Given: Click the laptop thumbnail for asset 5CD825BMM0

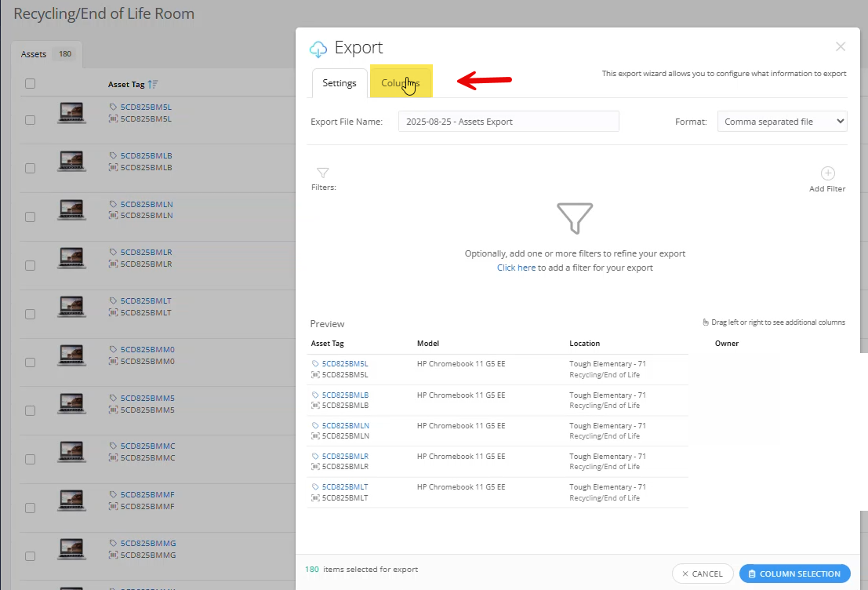Looking at the screenshot, I should point(71,355).
